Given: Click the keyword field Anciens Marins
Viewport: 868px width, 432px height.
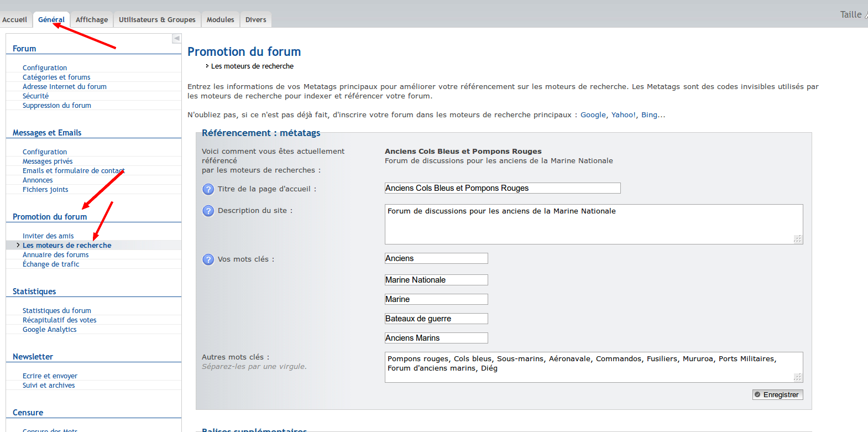Looking at the screenshot, I should coord(436,338).
